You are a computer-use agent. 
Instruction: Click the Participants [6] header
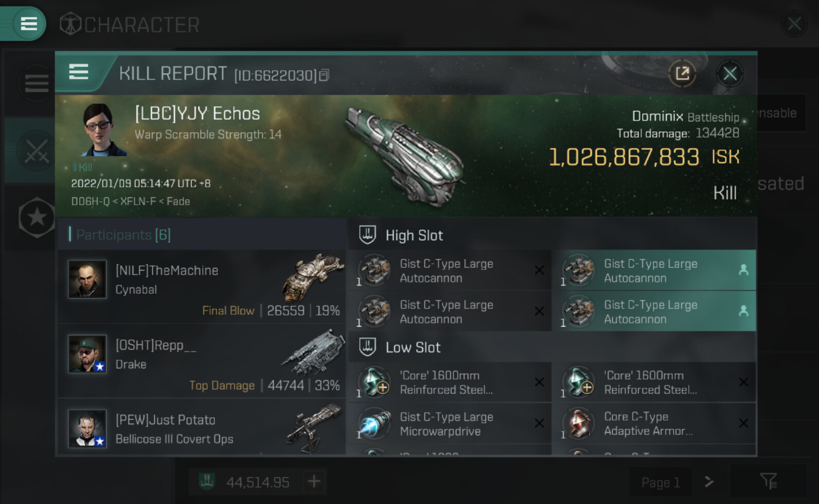[123, 235]
